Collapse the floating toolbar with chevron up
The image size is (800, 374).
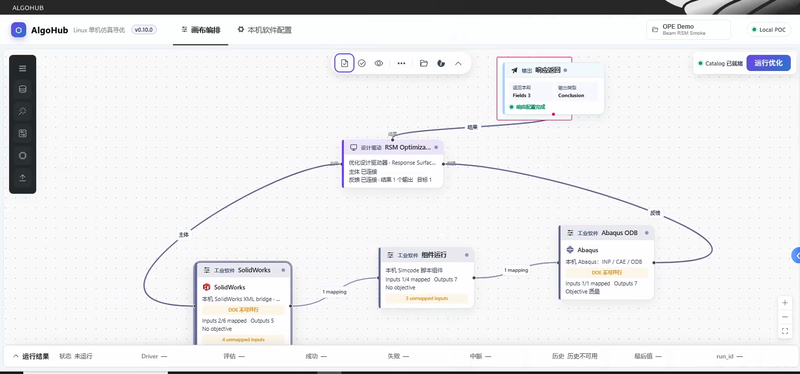click(458, 63)
